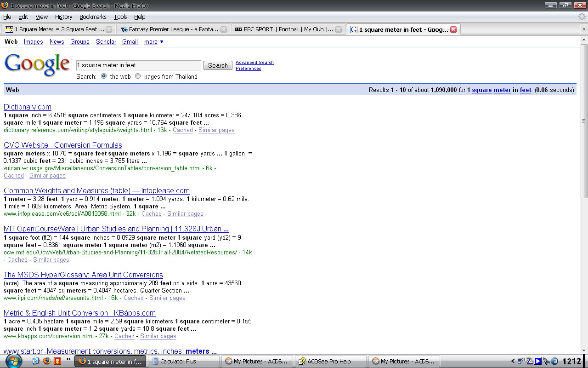The width and height of the screenshot is (588, 368).
Task: Close the Fantasy Premier League tab
Action: [x=224, y=29]
